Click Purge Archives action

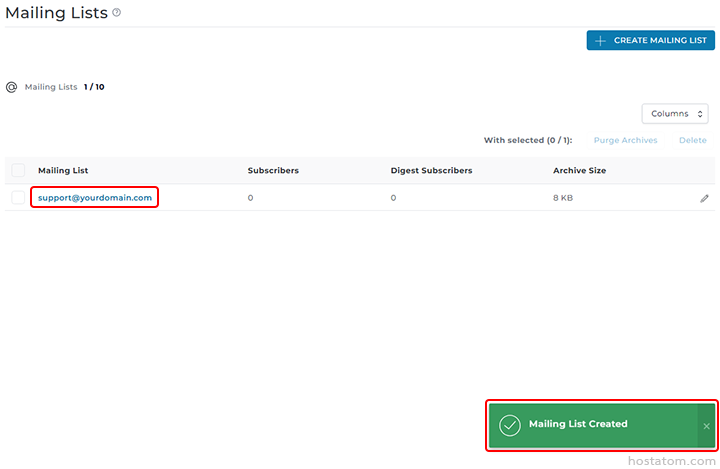pyautogui.click(x=625, y=140)
